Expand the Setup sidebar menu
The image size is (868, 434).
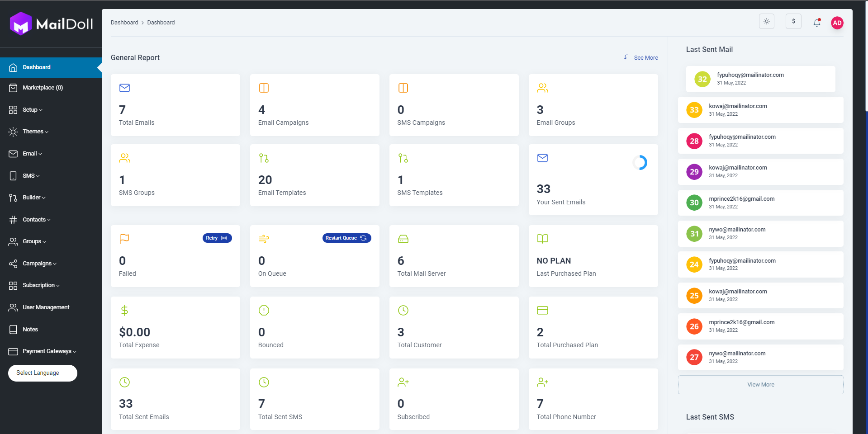pos(32,110)
